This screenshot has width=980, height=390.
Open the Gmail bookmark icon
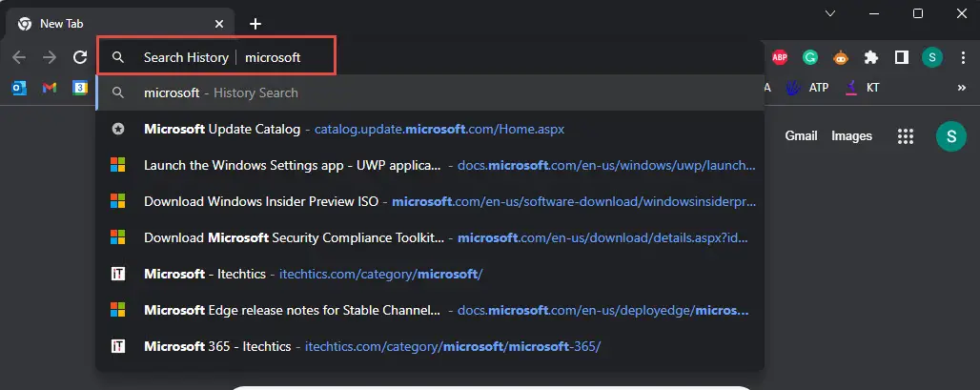tap(50, 88)
